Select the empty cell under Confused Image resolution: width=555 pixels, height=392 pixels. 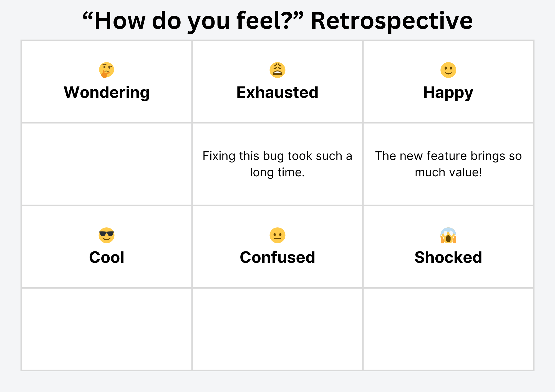277,329
